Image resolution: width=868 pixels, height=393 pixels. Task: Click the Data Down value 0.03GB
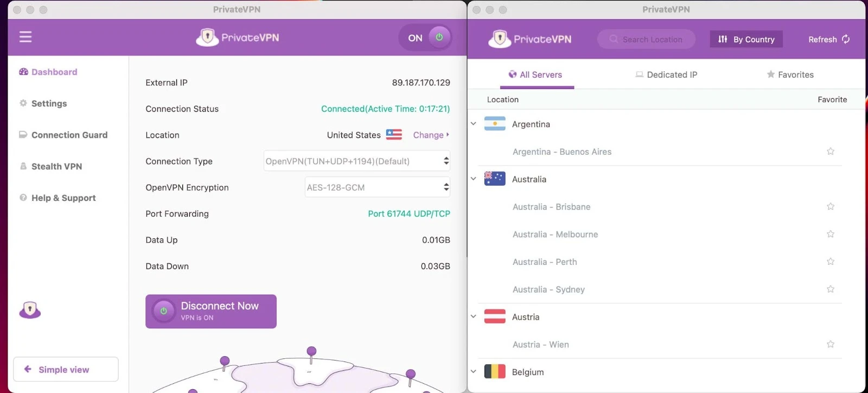[x=436, y=267]
